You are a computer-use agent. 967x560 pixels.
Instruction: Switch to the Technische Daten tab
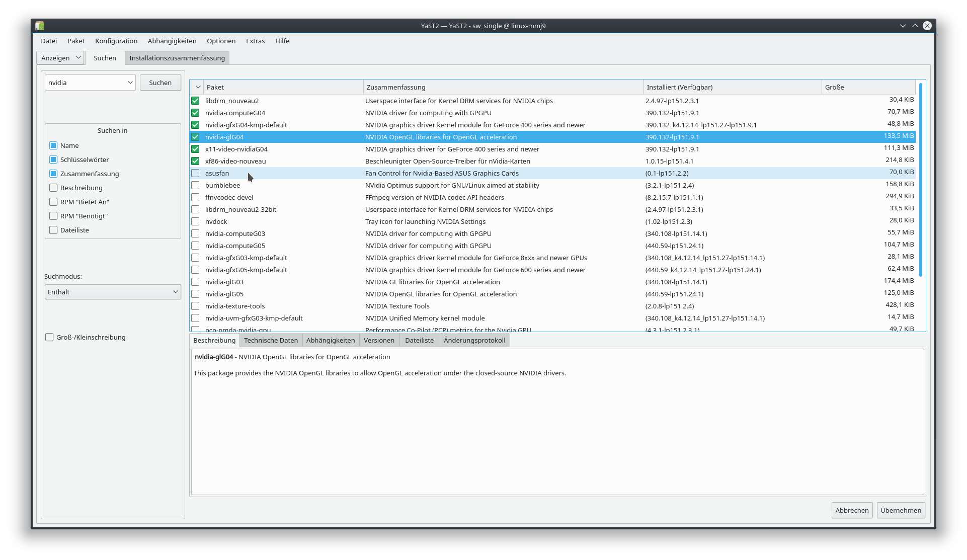[x=271, y=340]
